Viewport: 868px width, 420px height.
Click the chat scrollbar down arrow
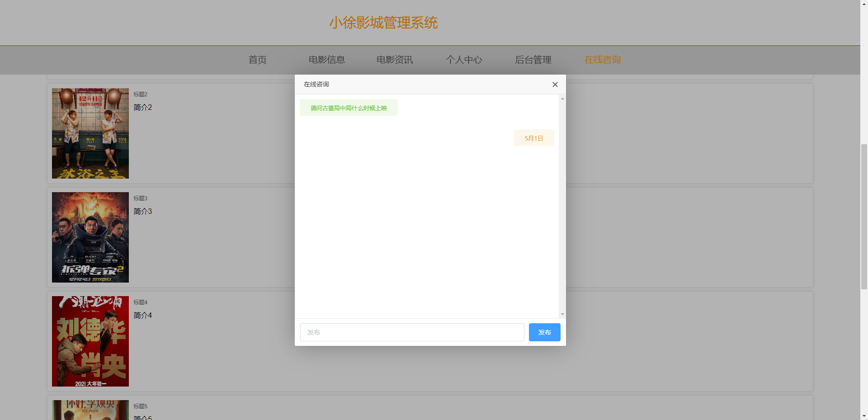[562, 314]
